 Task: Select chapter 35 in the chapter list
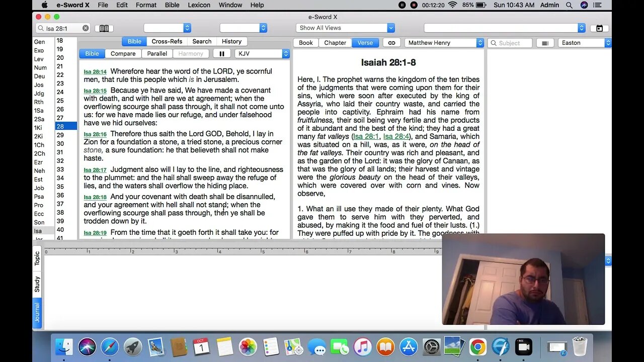[60, 187]
